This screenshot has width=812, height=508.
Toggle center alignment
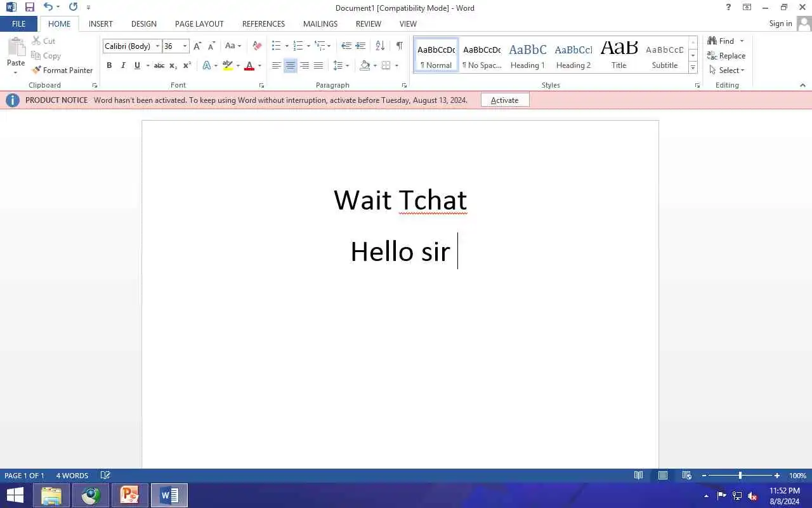click(291, 65)
